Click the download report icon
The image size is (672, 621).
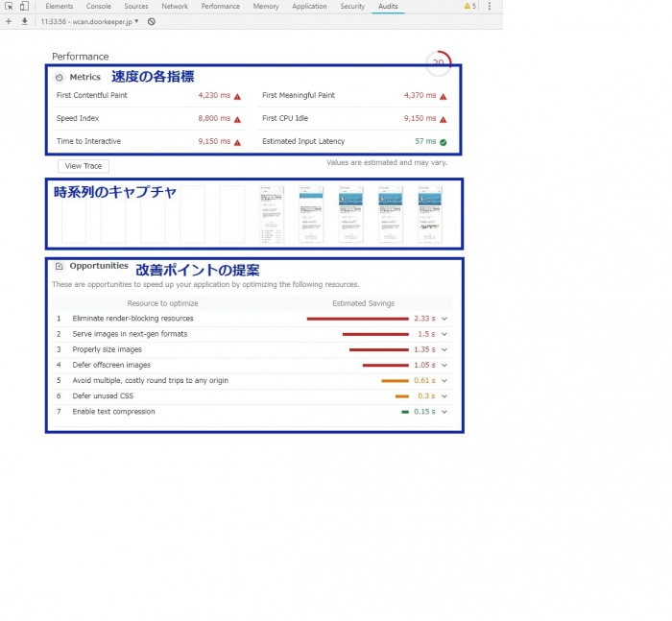click(24, 20)
